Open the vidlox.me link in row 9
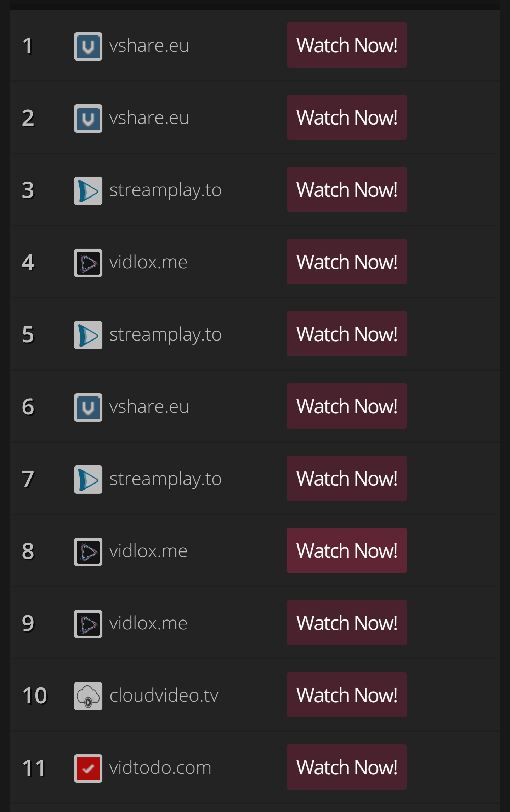Screen dimensions: 510x812 click(x=148, y=623)
